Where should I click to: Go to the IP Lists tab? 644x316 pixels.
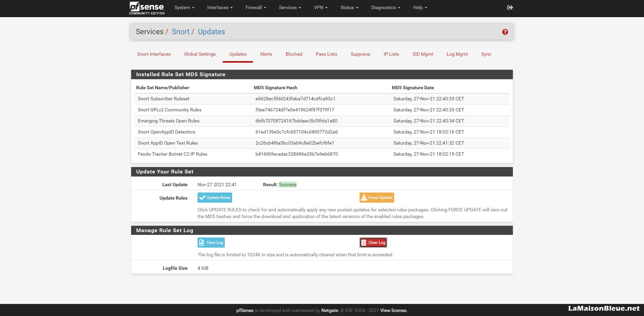(391, 54)
